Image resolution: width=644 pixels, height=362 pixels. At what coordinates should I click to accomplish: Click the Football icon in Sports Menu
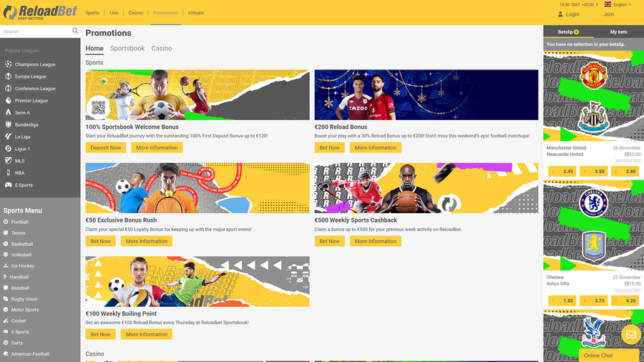pyautogui.click(x=6, y=222)
